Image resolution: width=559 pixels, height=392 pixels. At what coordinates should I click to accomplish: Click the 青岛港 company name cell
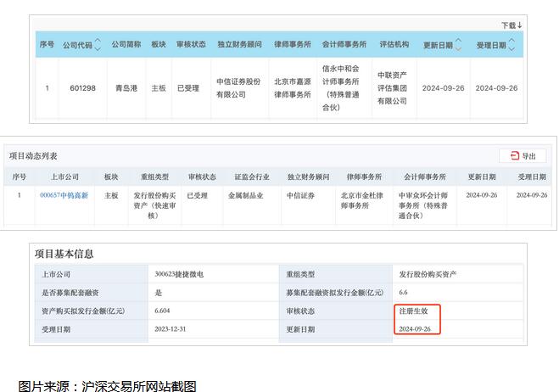coord(125,88)
